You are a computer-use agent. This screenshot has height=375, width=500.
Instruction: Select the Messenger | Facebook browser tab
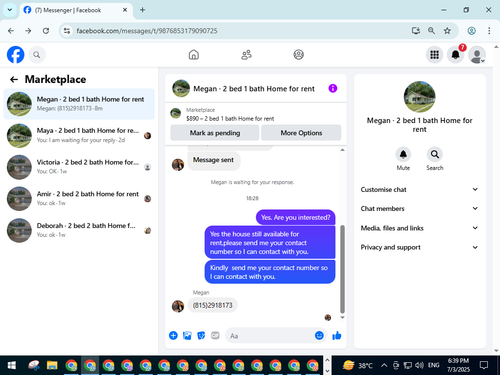point(76,10)
